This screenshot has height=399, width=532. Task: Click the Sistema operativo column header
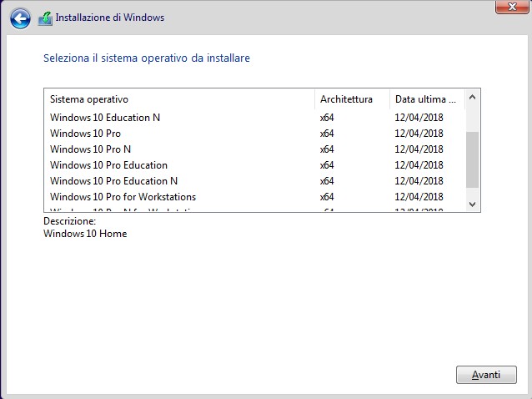tap(179, 99)
